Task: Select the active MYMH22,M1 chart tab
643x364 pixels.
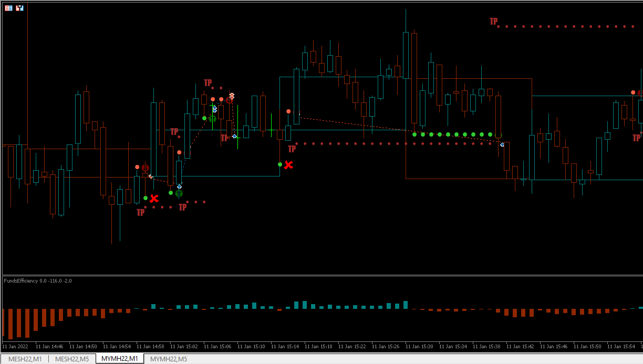Action: click(x=119, y=359)
